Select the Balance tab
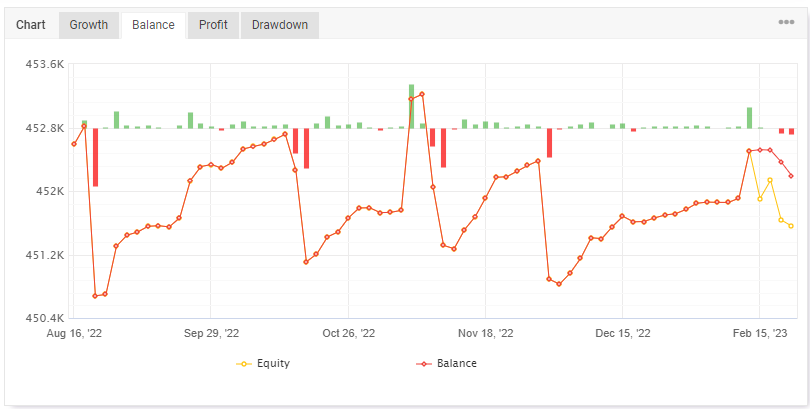810x409 pixels. pos(153,25)
